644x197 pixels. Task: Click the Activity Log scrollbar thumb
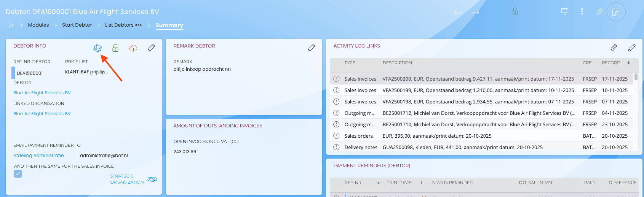tap(636, 77)
